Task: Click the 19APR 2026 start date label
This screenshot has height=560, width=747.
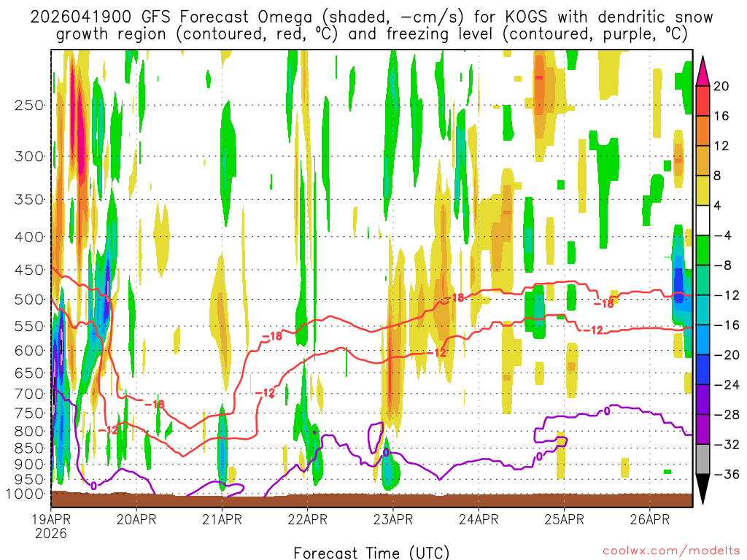Action: (x=51, y=526)
